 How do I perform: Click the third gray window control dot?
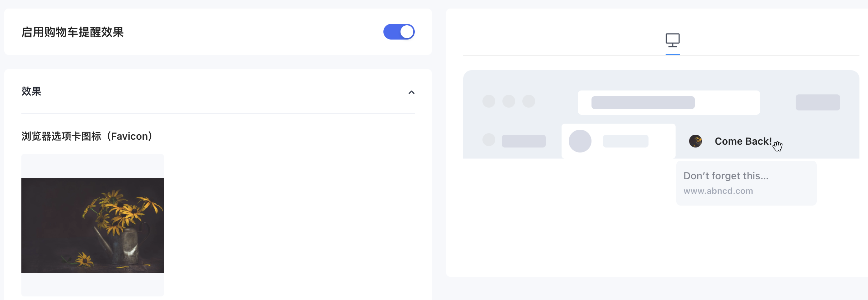click(x=529, y=101)
